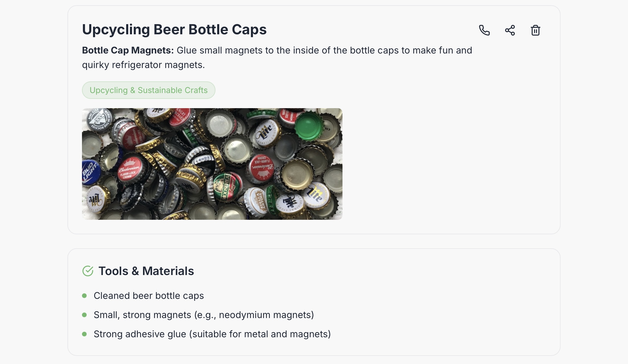Select the Small, strong magnets list item
Image resolution: width=628 pixels, height=364 pixels.
click(204, 315)
